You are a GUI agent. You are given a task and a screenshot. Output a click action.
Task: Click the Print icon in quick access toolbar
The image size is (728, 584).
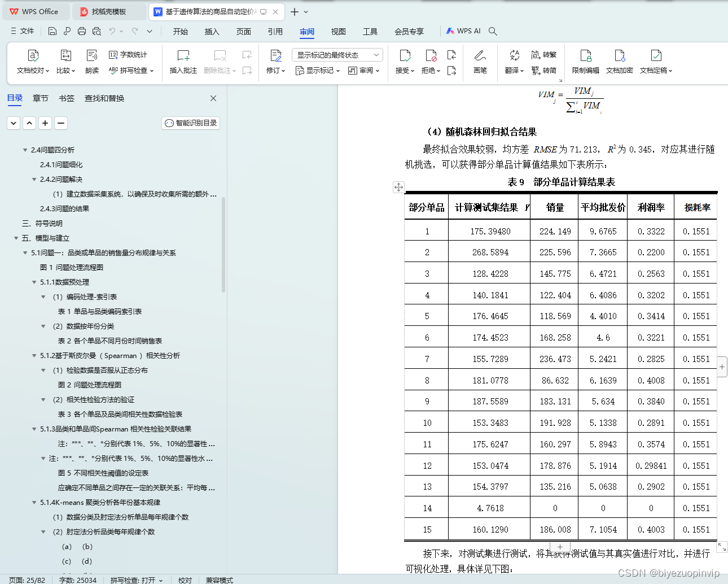coord(82,31)
